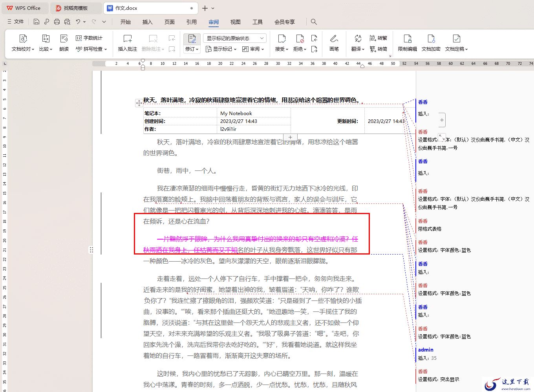Start 朗读 read aloud

pos(64,42)
